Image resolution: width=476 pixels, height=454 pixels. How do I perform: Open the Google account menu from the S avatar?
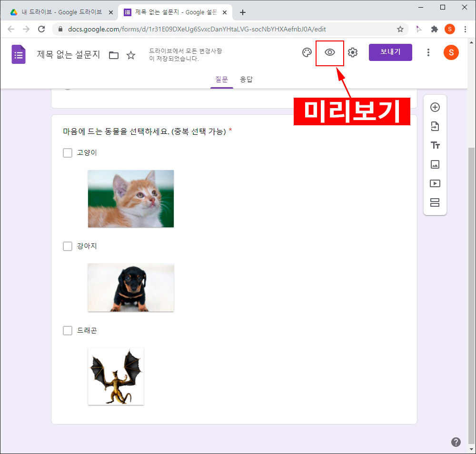coord(451,52)
